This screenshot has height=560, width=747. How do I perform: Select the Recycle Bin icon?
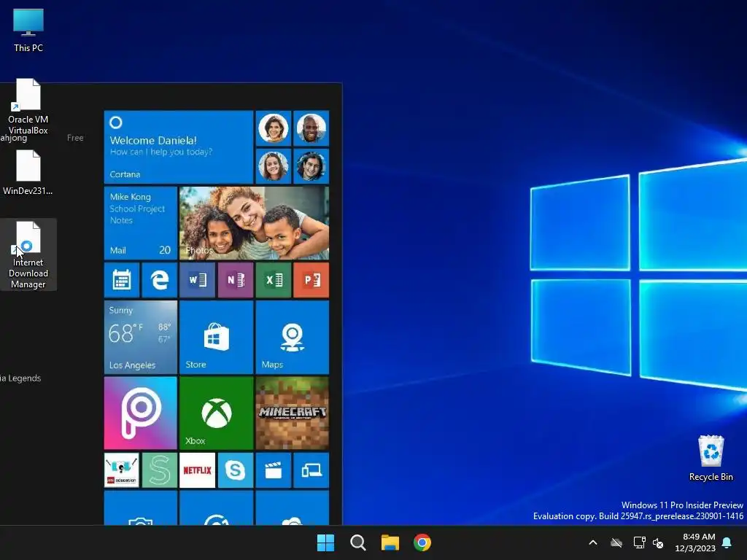(x=711, y=458)
